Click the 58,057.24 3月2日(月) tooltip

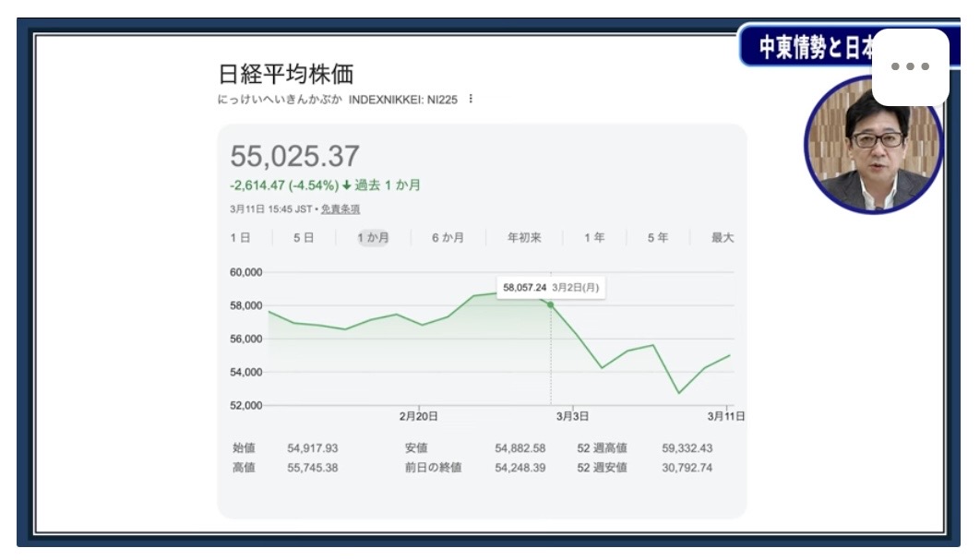550,288
